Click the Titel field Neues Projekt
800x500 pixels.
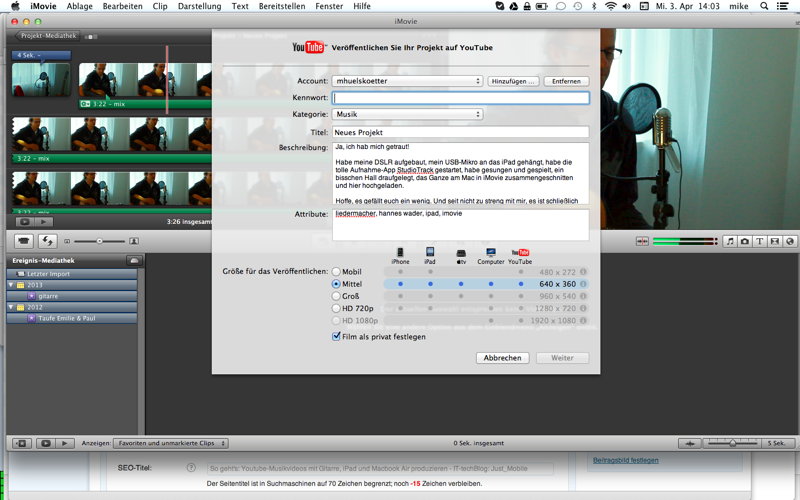(461, 132)
